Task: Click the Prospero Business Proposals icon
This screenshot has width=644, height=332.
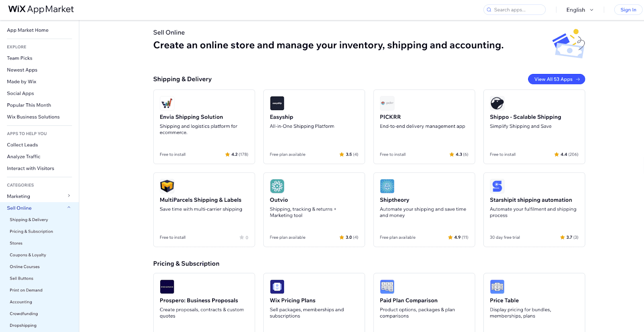Action: tap(167, 287)
